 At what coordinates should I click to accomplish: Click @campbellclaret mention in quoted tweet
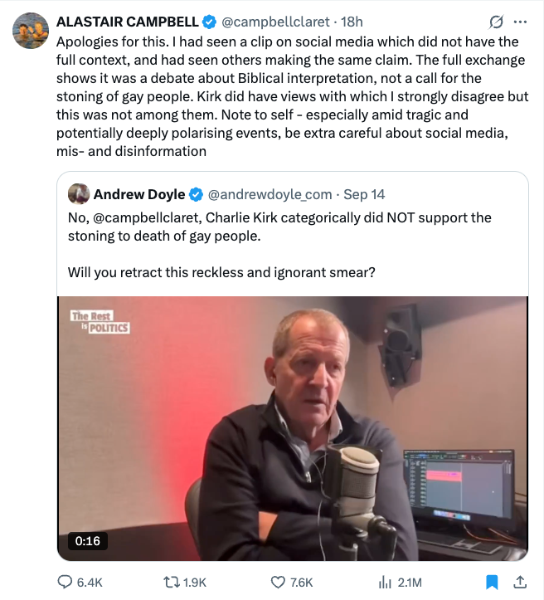[x=146, y=218]
